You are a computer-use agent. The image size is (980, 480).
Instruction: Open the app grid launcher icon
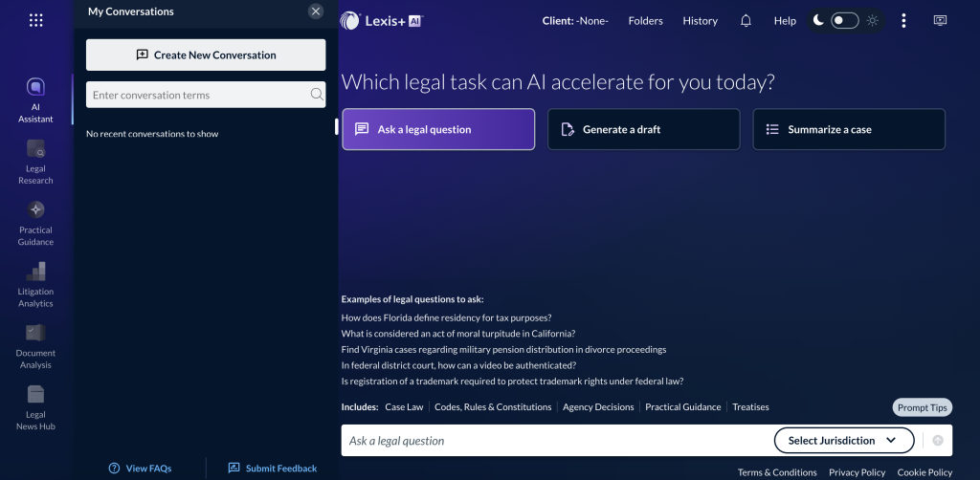(35, 20)
